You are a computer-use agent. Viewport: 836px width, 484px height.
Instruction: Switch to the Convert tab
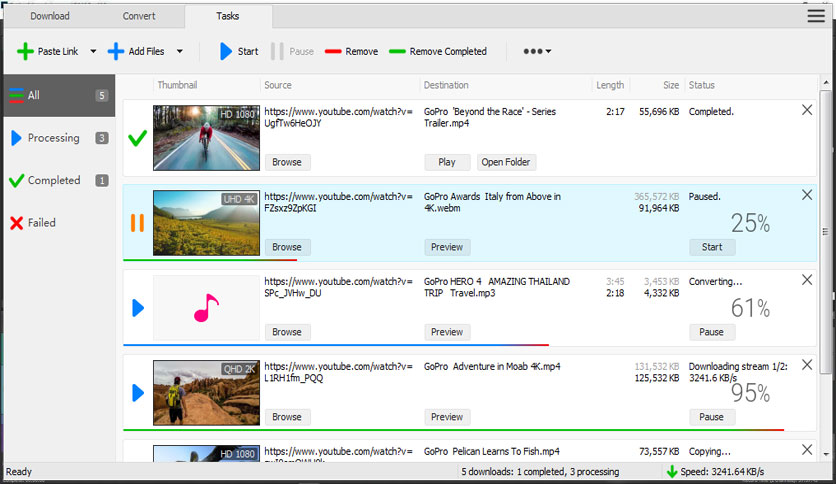pyautogui.click(x=139, y=17)
